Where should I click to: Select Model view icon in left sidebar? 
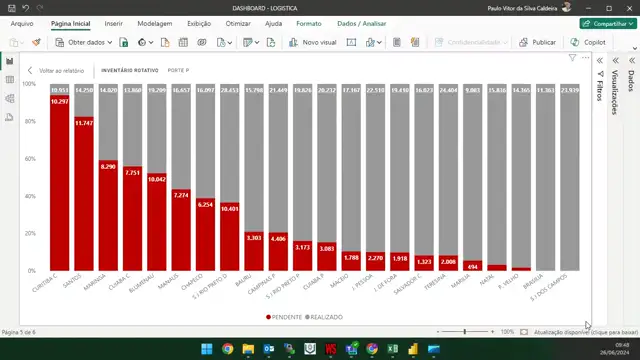(9, 98)
